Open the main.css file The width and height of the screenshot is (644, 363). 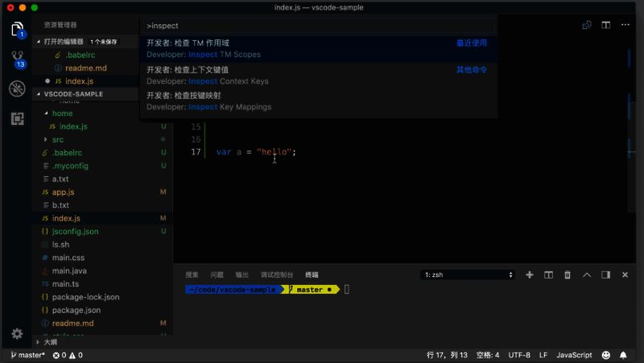[x=68, y=258]
